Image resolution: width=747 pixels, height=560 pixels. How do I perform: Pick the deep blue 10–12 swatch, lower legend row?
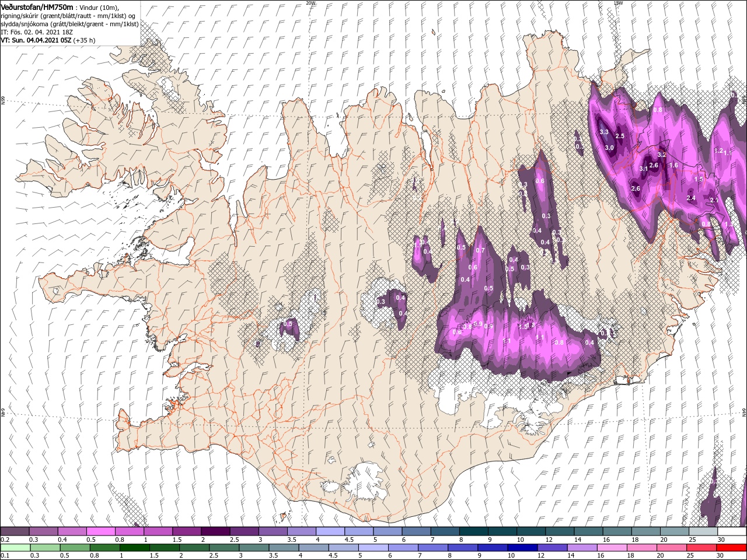523,548
